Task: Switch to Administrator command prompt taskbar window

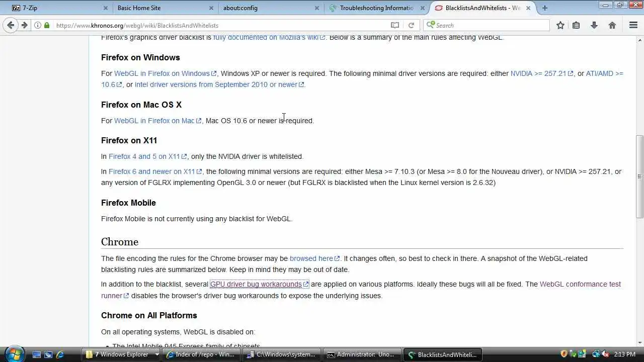Action: pyautogui.click(x=362, y=354)
